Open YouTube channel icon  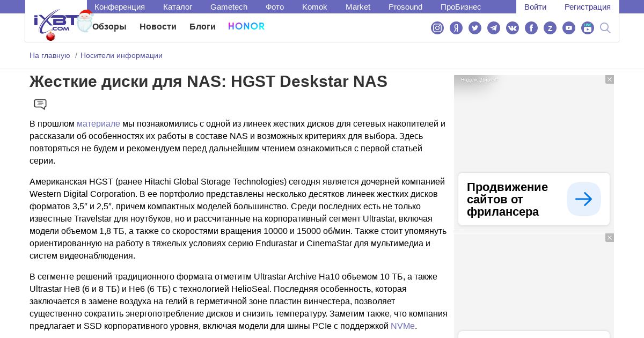point(569,28)
